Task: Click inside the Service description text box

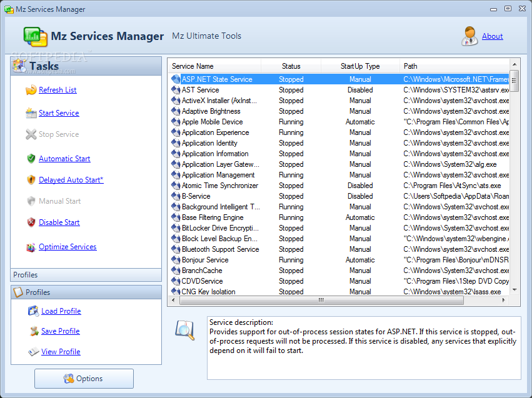Action: coord(364,348)
